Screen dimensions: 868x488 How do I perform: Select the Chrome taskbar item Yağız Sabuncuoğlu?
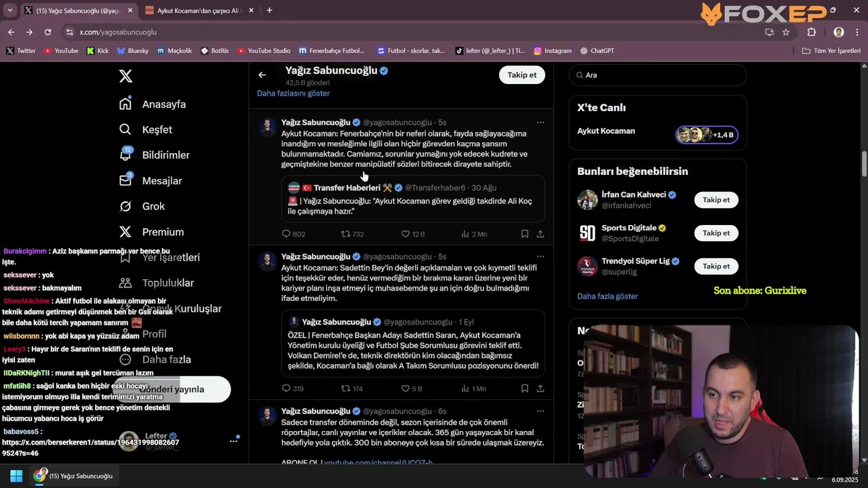(74, 476)
